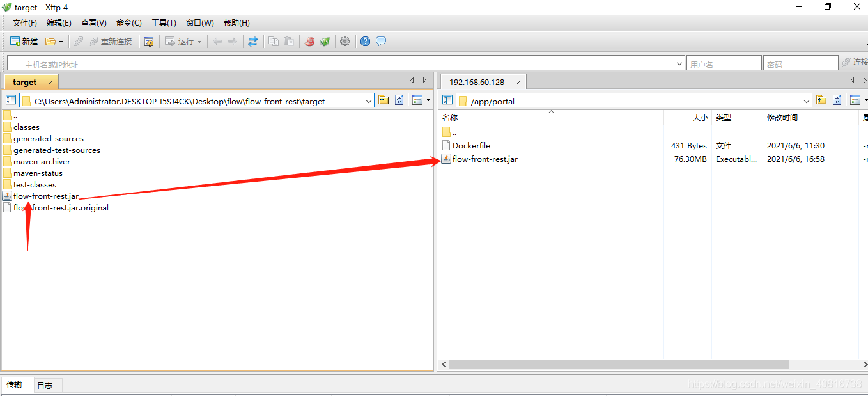Click the 密码 password field
Viewport: 868px width, 396px height.
tap(801, 64)
